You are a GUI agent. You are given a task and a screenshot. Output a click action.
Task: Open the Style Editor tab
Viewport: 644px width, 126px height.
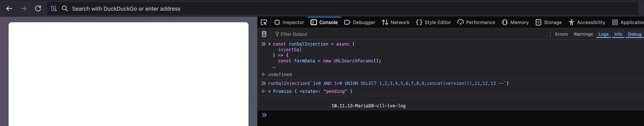click(433, 22)
